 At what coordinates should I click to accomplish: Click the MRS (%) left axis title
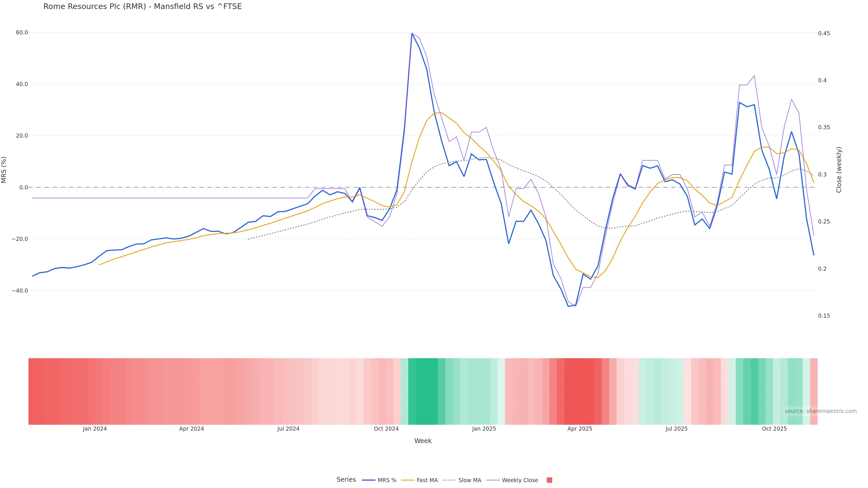(4, 170)
